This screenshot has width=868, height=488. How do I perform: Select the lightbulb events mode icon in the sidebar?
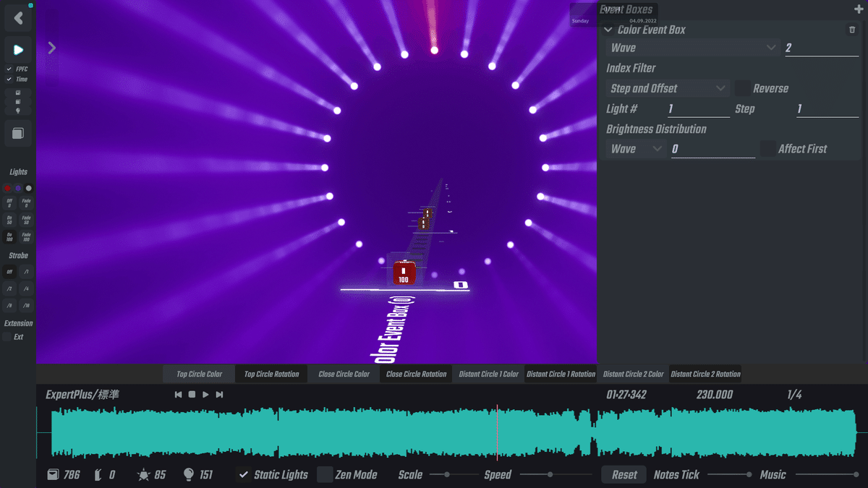(x=18, y=111)
